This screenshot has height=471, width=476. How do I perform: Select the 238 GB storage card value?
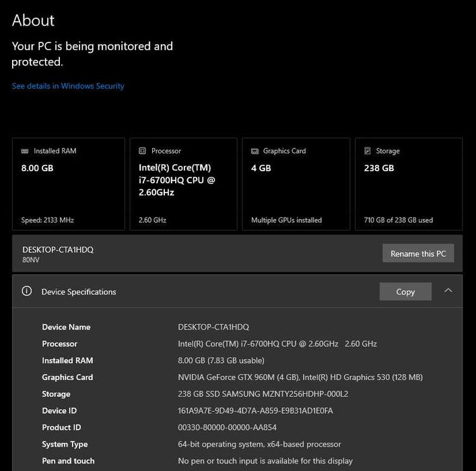[379, 168]
